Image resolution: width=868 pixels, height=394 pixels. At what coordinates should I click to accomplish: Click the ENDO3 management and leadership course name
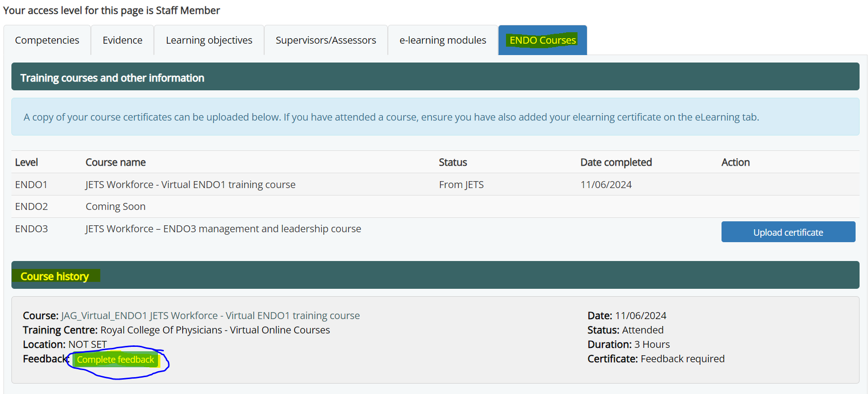click(x=223, y=229)
